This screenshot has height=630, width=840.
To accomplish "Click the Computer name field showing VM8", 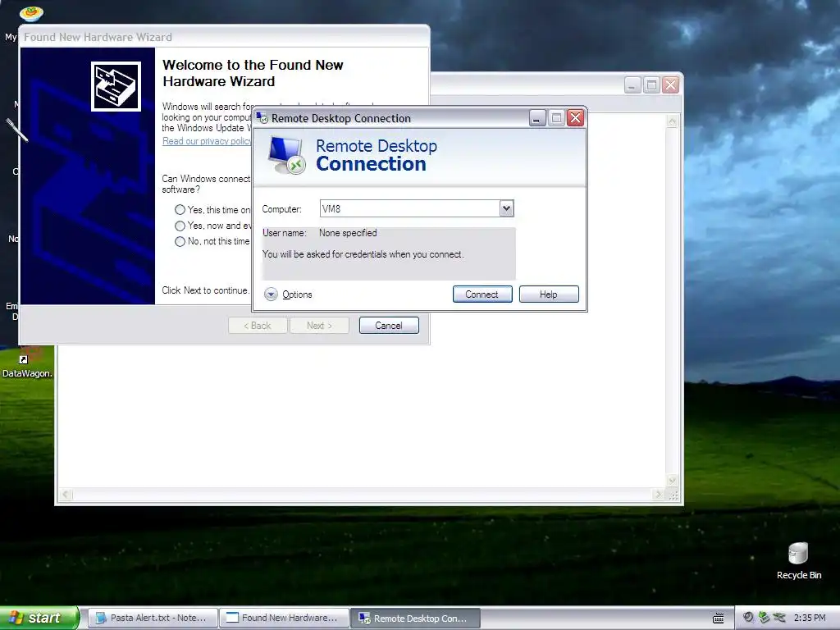I will click(410, 208).
